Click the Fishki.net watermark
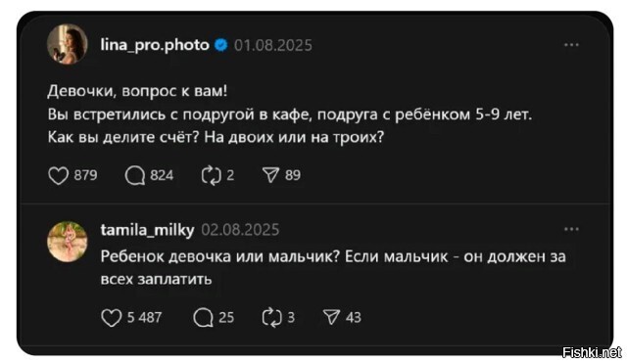Screen dimensions: 627x364 [592, 352]
